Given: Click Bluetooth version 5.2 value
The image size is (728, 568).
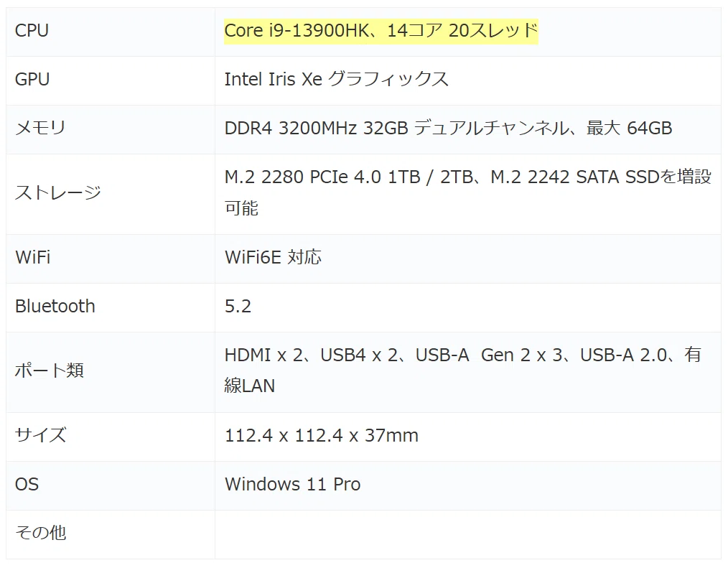Looking at the screenshot, I should pyautogui.click(x=238, y=306).
